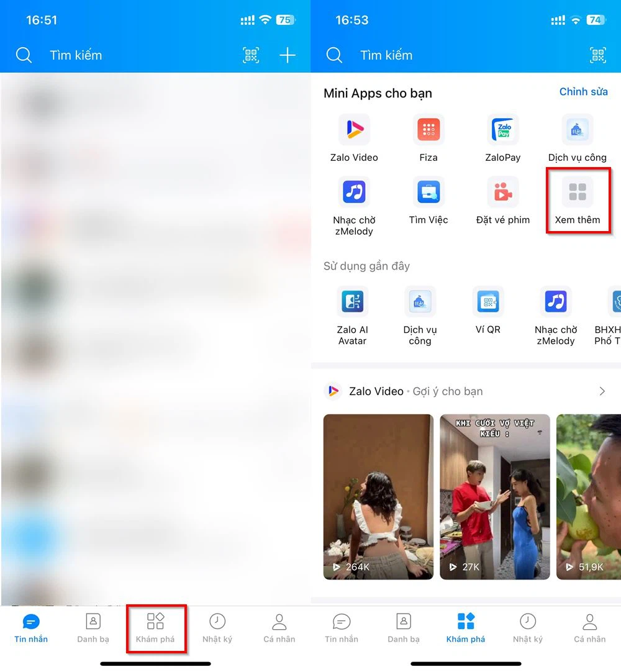The image size is (621, 672).
Task: Switch to the blue Tin nhắn tab
Action: (x=31, y=627)
